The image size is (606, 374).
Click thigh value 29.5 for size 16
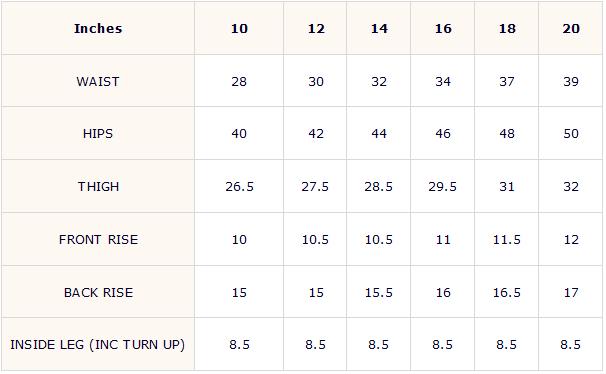coord(443,187)
